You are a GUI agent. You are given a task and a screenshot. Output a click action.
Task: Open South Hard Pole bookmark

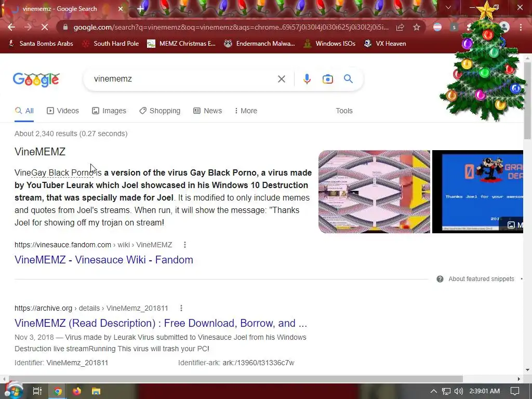(x=111, y=44)
